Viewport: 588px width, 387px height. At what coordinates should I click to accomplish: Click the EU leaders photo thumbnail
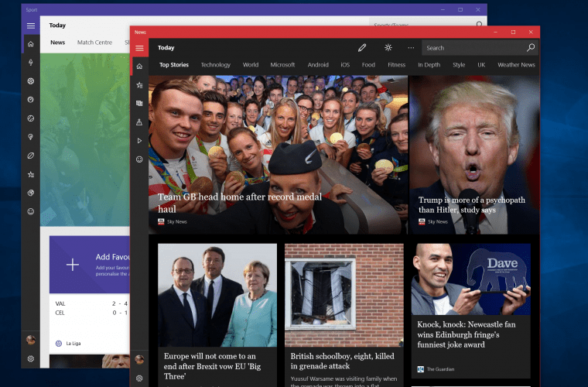(x=217, y=295)
